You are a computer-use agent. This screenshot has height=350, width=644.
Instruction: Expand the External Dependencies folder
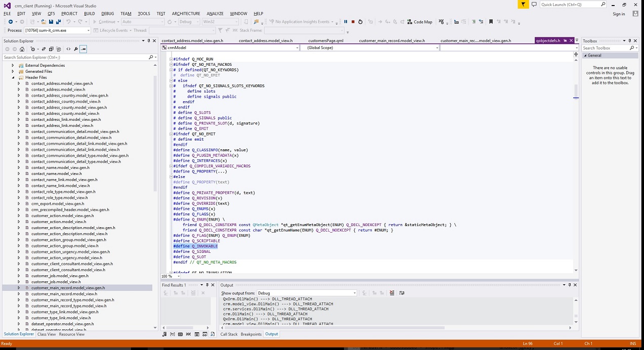(13, 65)
